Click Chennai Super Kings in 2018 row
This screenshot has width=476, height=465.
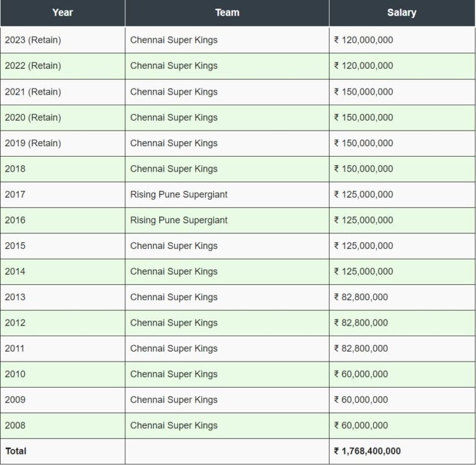tap(174, 169)
